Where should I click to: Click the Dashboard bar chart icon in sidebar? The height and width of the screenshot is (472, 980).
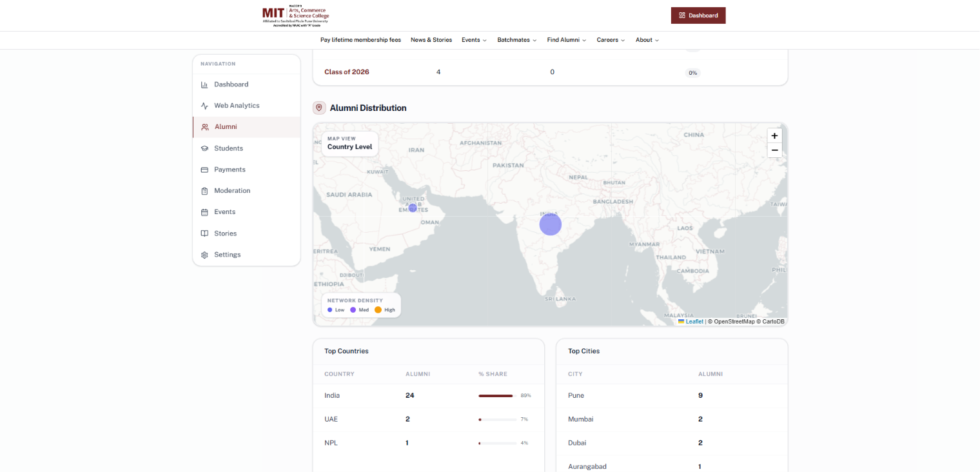pos(204,84)
